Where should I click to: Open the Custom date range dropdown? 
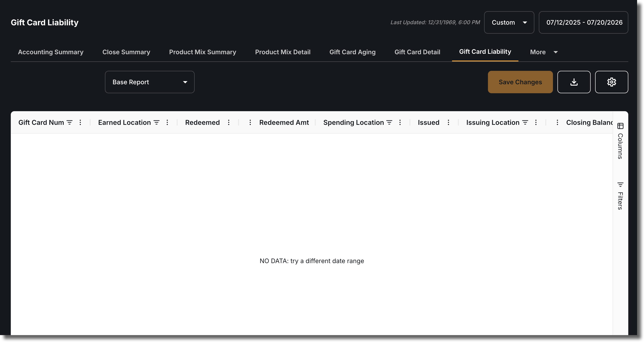(x=509, y=22)
